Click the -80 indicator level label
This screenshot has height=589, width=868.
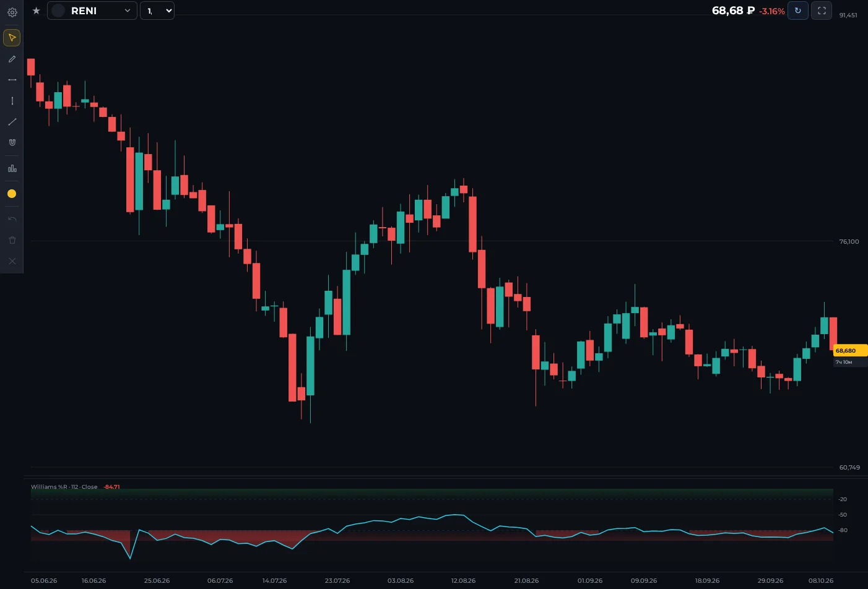point(843,530)
